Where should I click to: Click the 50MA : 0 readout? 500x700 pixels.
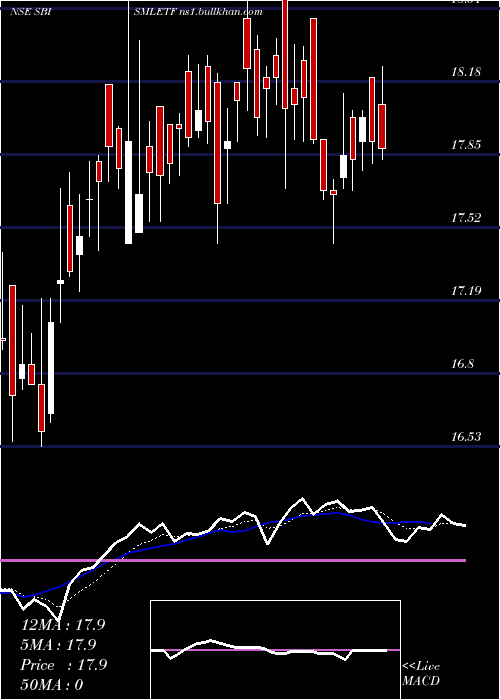(52, 685)
